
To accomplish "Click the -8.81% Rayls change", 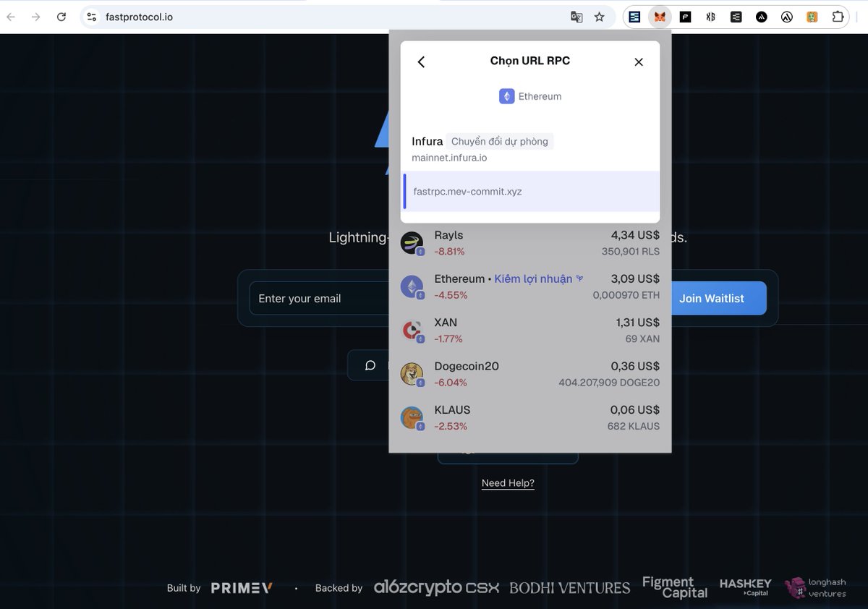I will (x=449, y=252).
